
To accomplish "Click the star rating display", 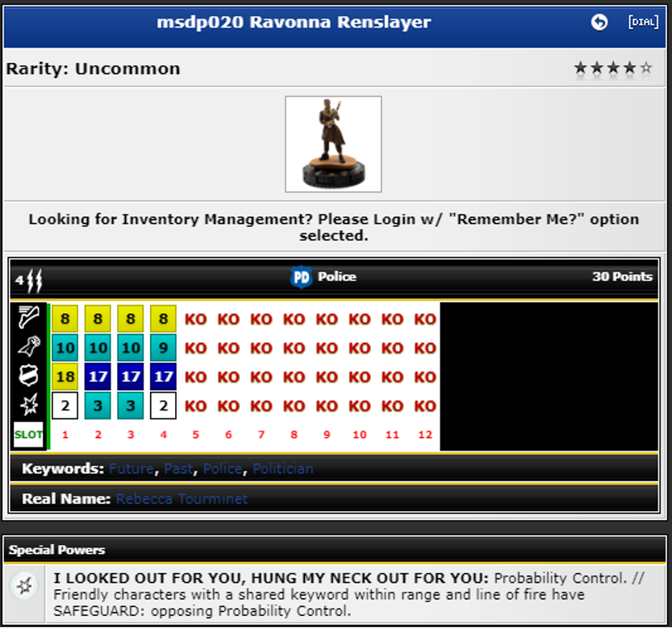I will tap(613, 68).
